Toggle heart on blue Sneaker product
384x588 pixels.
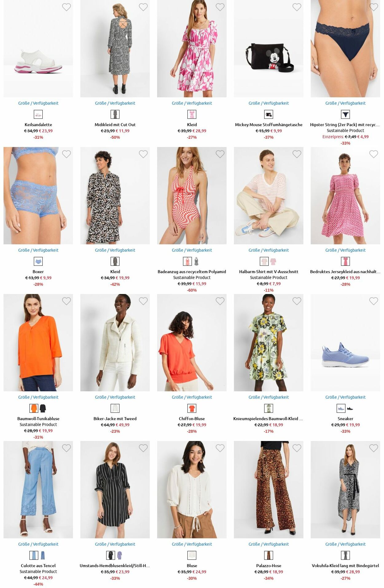click(x=374, y=301)
